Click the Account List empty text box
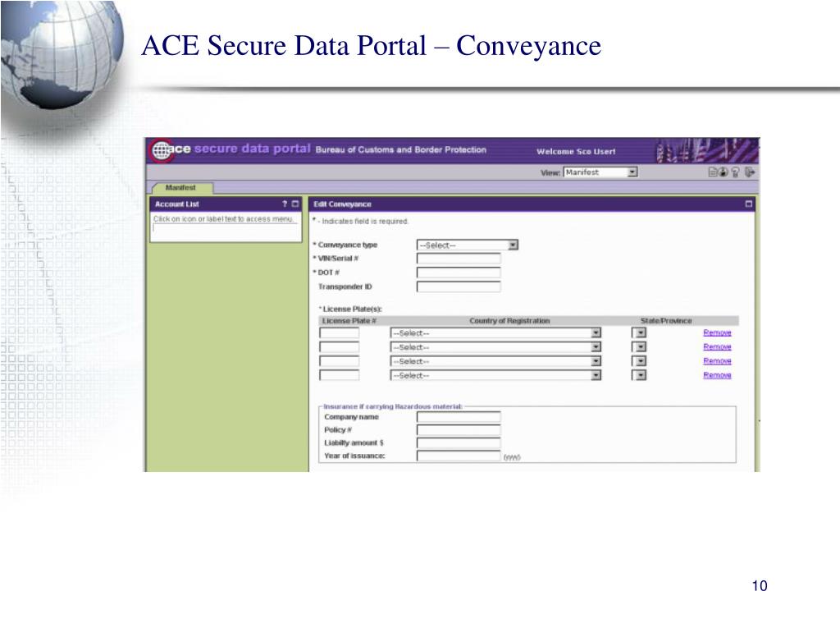Screen dimensions: 840x628 [225, 228]
